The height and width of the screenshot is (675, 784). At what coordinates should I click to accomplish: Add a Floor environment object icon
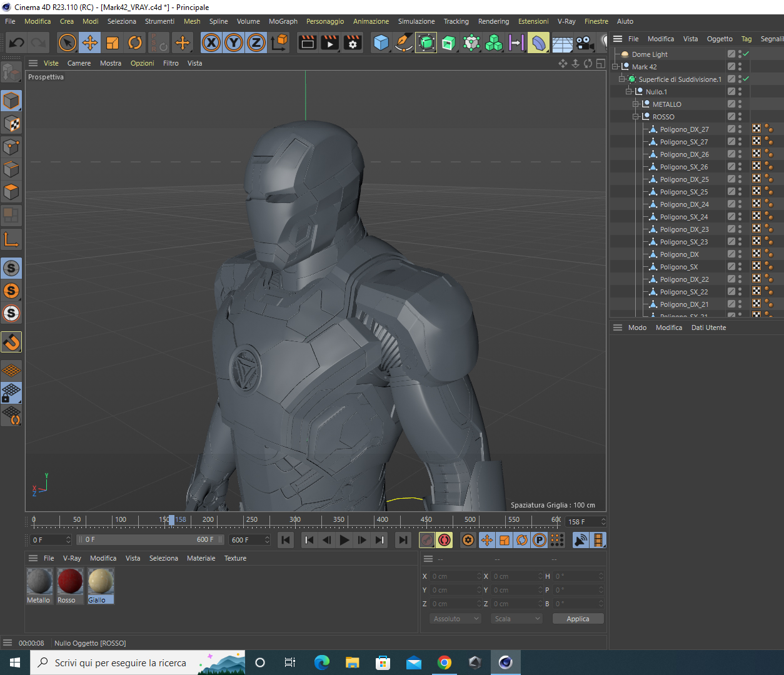click(x=562, y=42)
